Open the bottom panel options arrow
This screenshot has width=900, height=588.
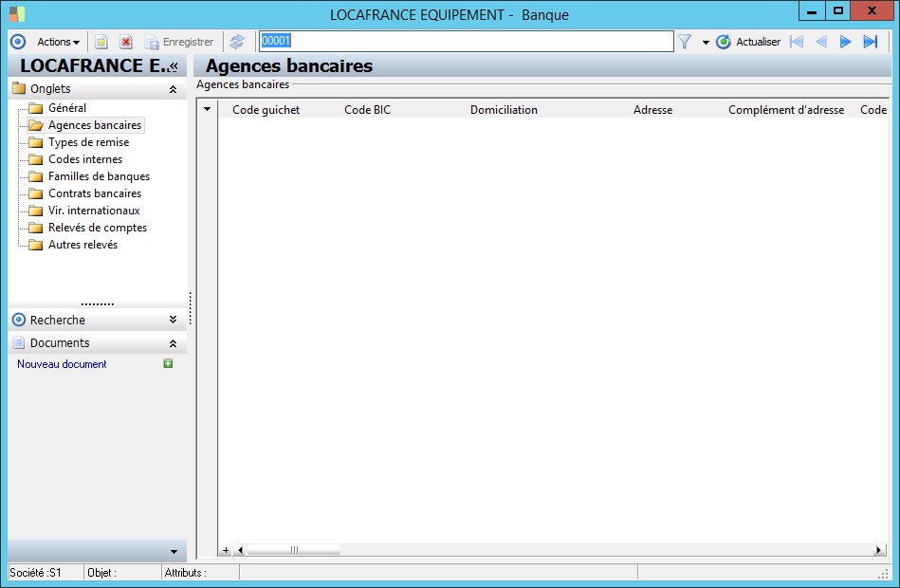174,552
